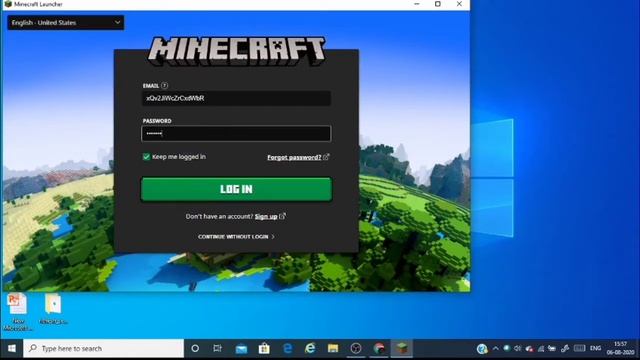Click the help question mark tray icon
The image size is (640, 360).
[482, 349]
